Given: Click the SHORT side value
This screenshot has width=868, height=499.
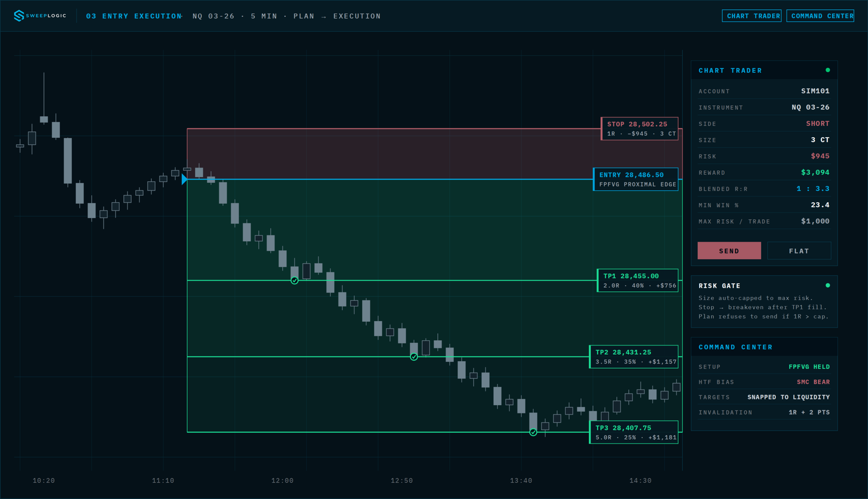Looking at the screenshot, I should click(x=818, y=124).
